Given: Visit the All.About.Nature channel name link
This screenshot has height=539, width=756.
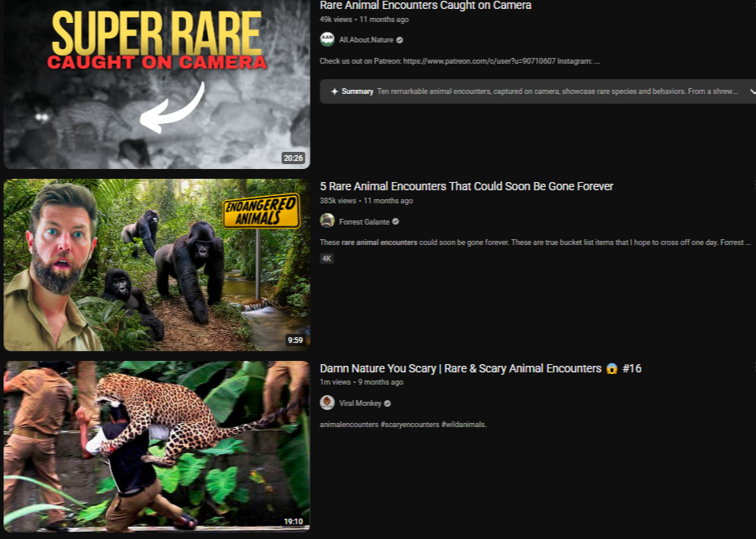Looking at the screenshot, I should pos(366,40).
